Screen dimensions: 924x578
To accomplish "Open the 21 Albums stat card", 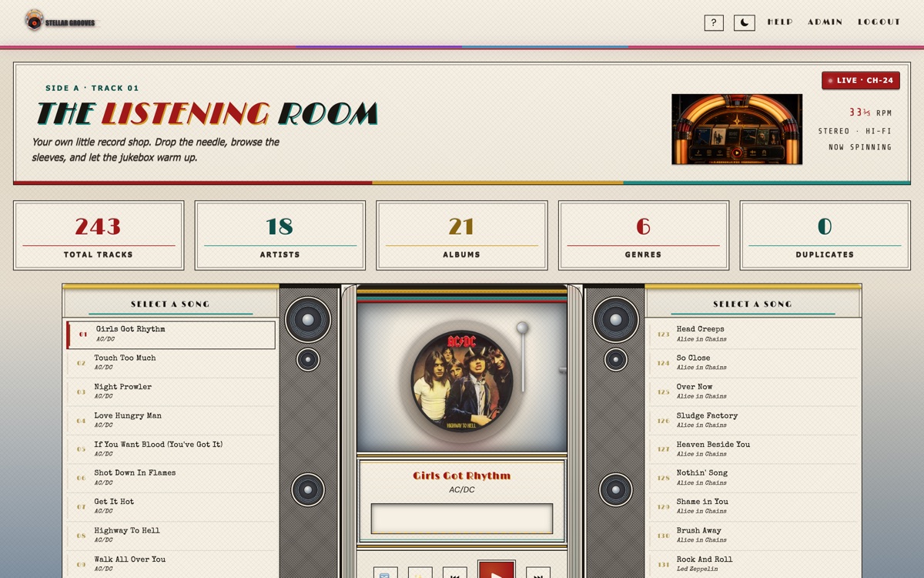I will [x=462, y=235].
